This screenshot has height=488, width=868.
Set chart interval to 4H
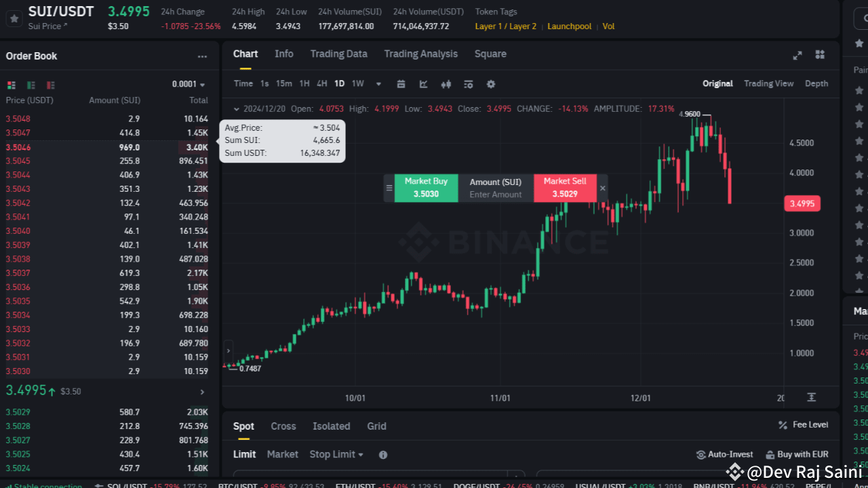[x=322, y=84]
